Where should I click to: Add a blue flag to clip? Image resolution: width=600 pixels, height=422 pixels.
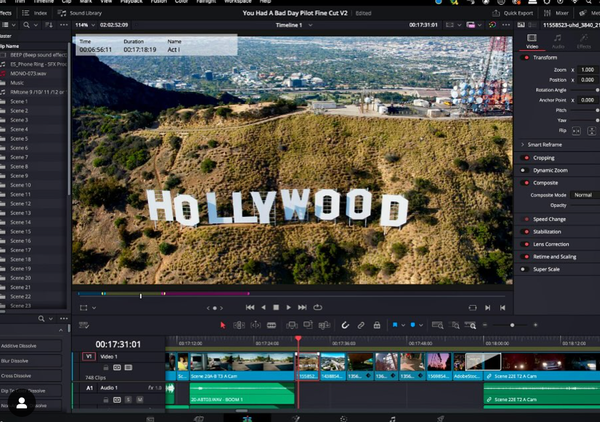click(395, 325)
